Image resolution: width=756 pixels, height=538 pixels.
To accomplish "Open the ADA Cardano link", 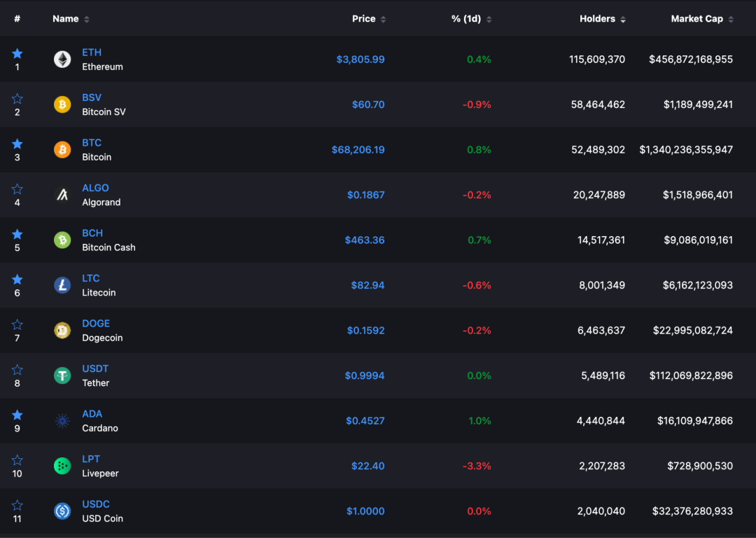I will (x=92, y=414).
